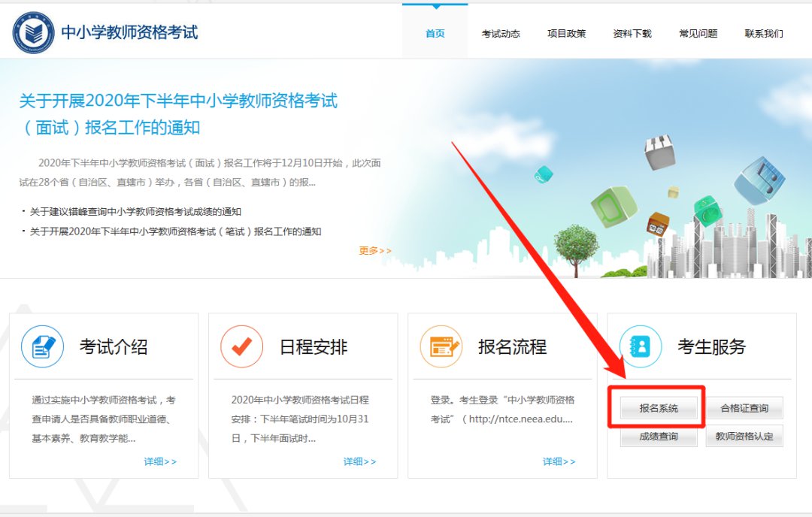
Task: Click the 考生服务 notebook icon
Action: [641, 346]
